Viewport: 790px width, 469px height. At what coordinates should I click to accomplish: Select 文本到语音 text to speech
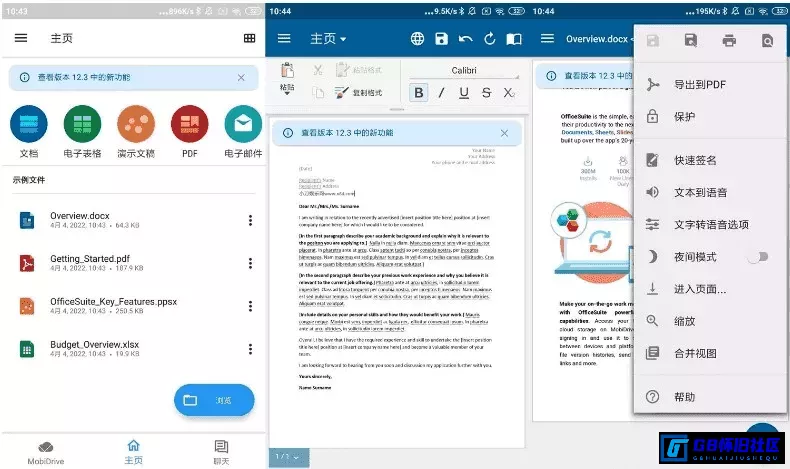point(710,192)
